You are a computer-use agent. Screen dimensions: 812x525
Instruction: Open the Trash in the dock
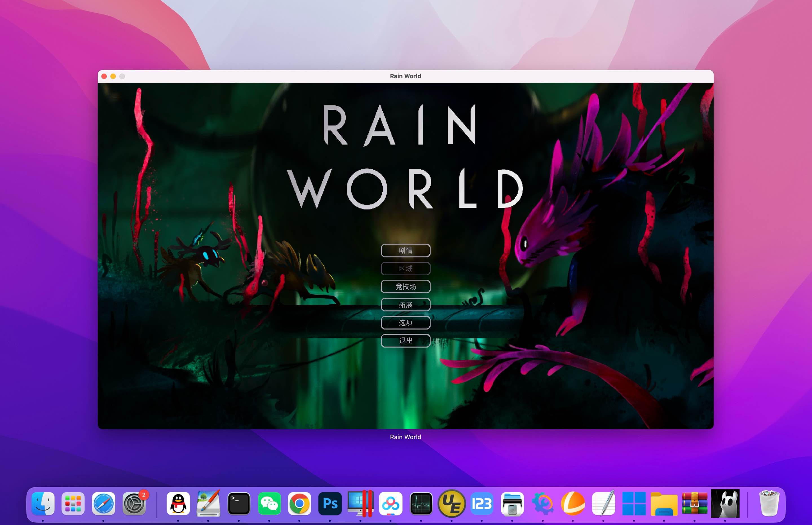click(x=769, y=504)
